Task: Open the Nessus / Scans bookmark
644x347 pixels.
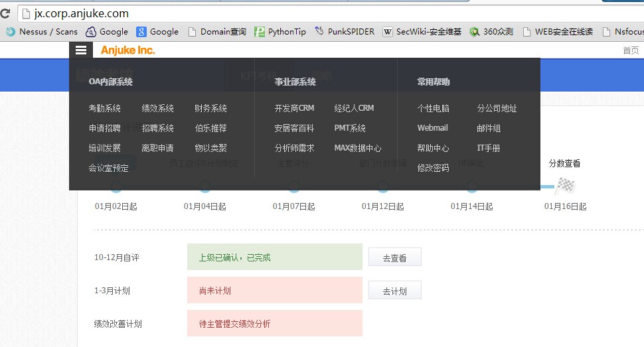Action: (41, 32)
